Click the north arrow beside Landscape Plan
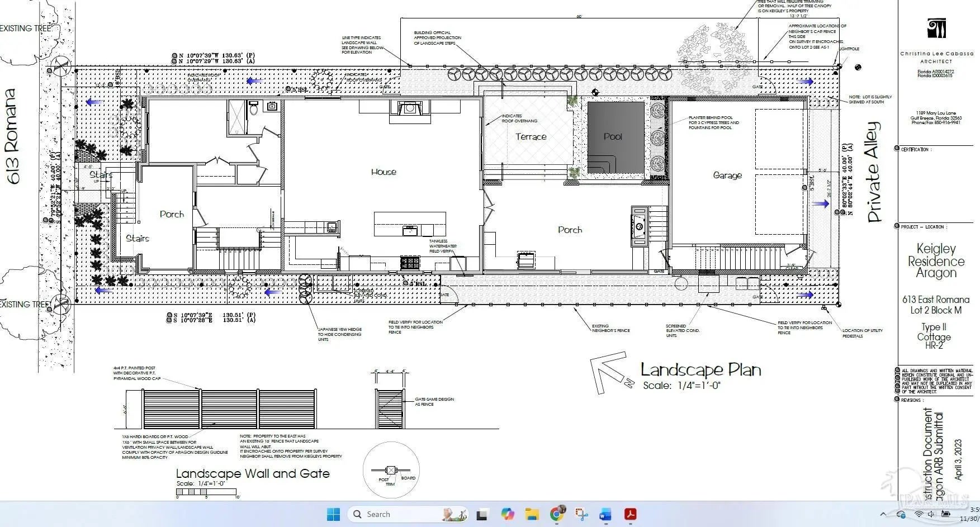 coord(610,371)
